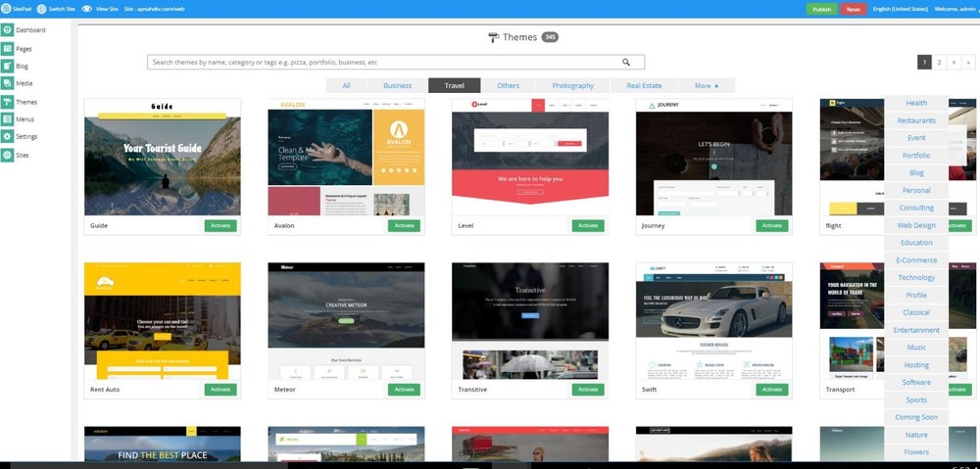Viewport: 980px width, 469px height.
Task: Choose Health in the More menu
Action: click(916, 103)
